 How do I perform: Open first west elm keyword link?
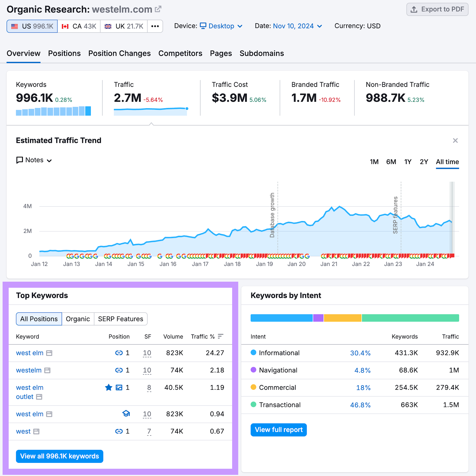click(30, 353)
